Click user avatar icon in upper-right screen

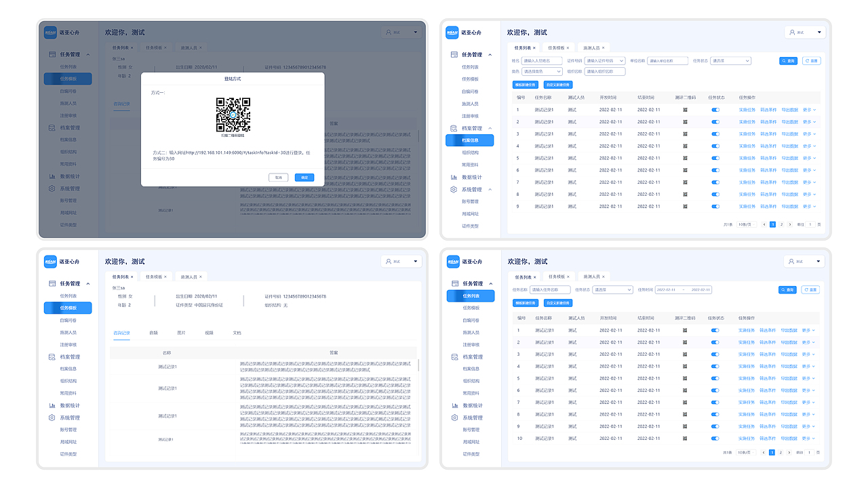(792, 33)
